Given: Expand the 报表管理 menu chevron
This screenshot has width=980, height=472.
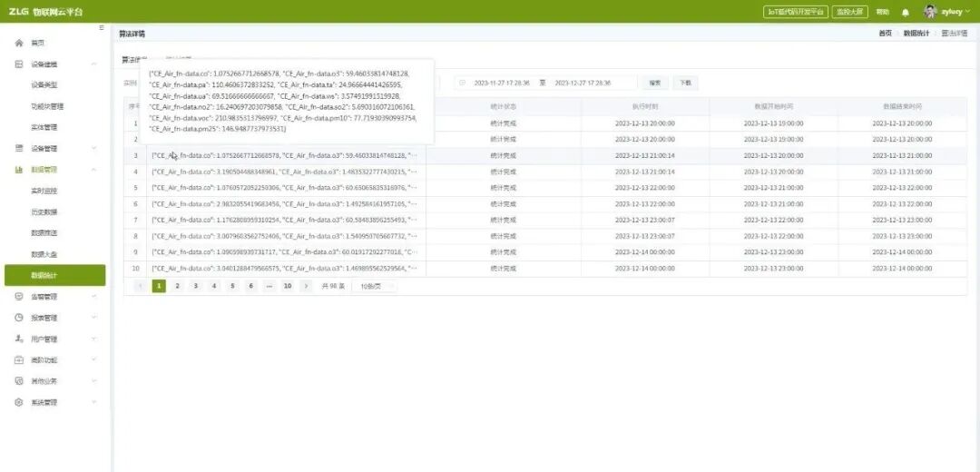Looking at the screenshot, I should 93,318.
